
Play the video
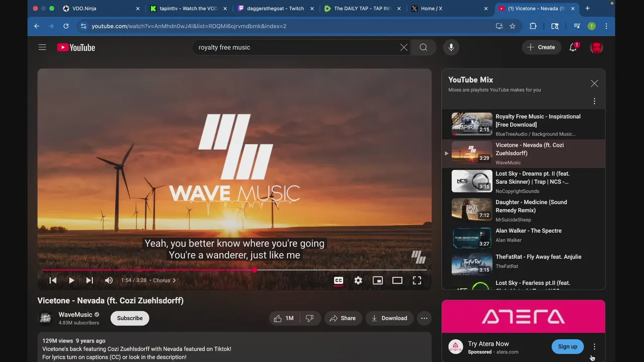tap(71, 281)
